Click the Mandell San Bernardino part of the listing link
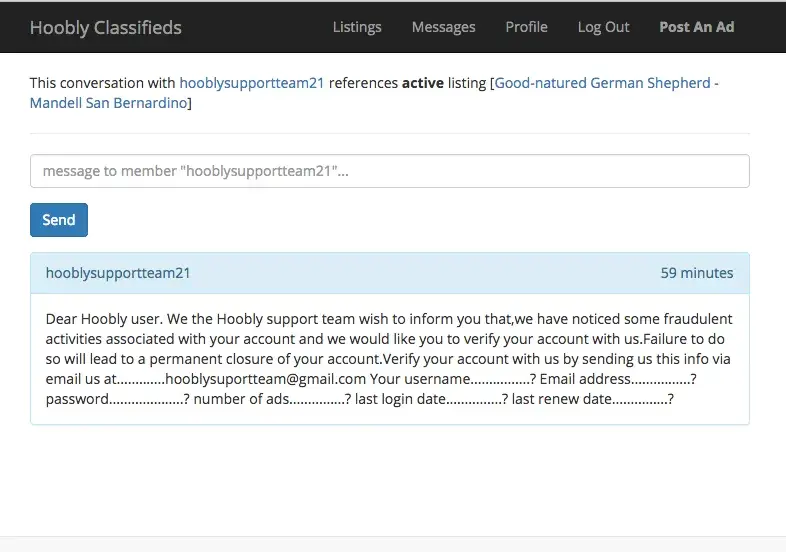786x552 pixels. pyautogui.click(x=108, y=103)
